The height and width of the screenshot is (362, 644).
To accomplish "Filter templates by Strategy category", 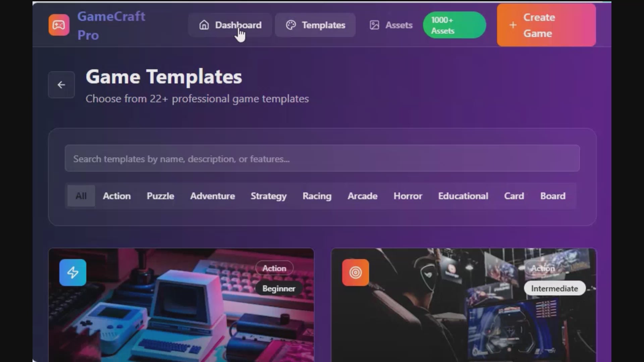I will coord(269,196).
